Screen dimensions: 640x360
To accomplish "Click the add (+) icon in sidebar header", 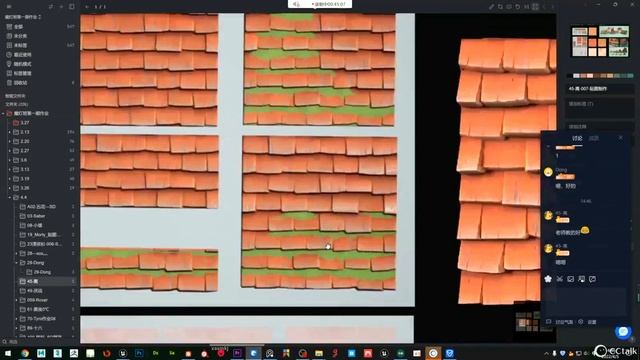I will (x=61, y=7).
